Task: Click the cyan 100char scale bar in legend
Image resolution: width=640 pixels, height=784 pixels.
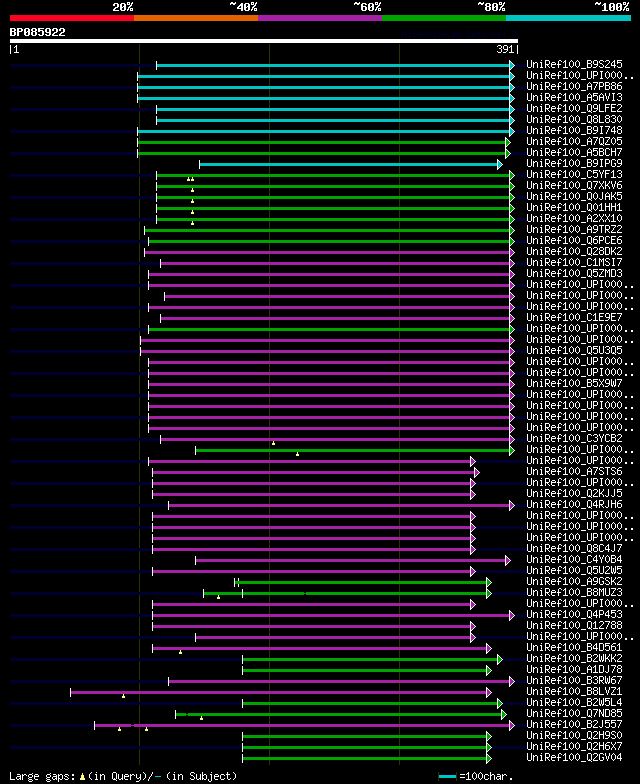Action: click(448, 776)
